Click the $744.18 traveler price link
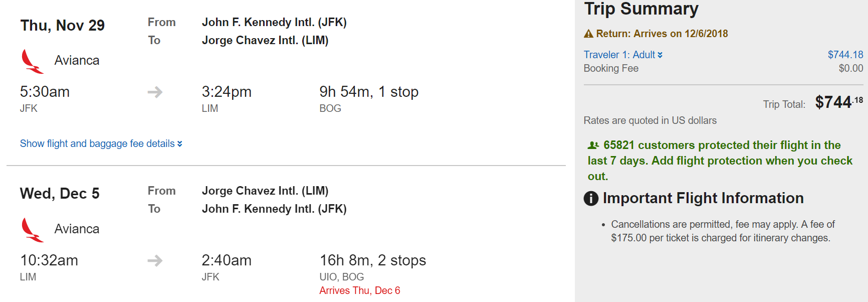Viewport: 868px width, 302px height. [845, 55]
